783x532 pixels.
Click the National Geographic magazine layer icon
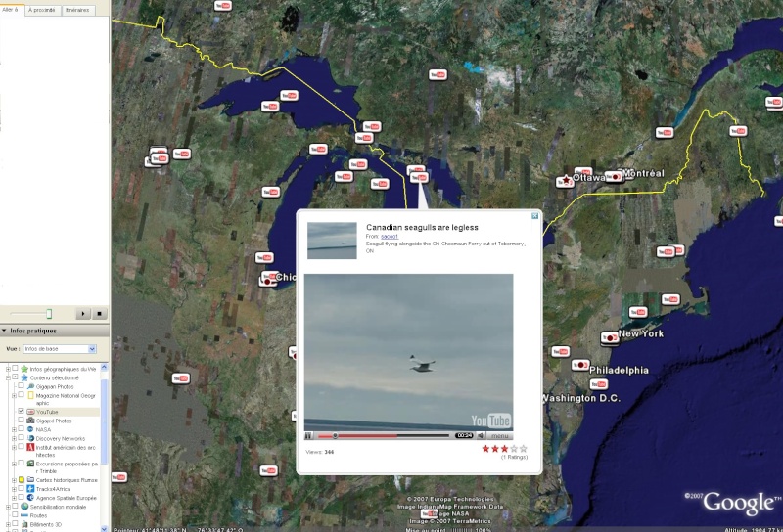point(30,395)
